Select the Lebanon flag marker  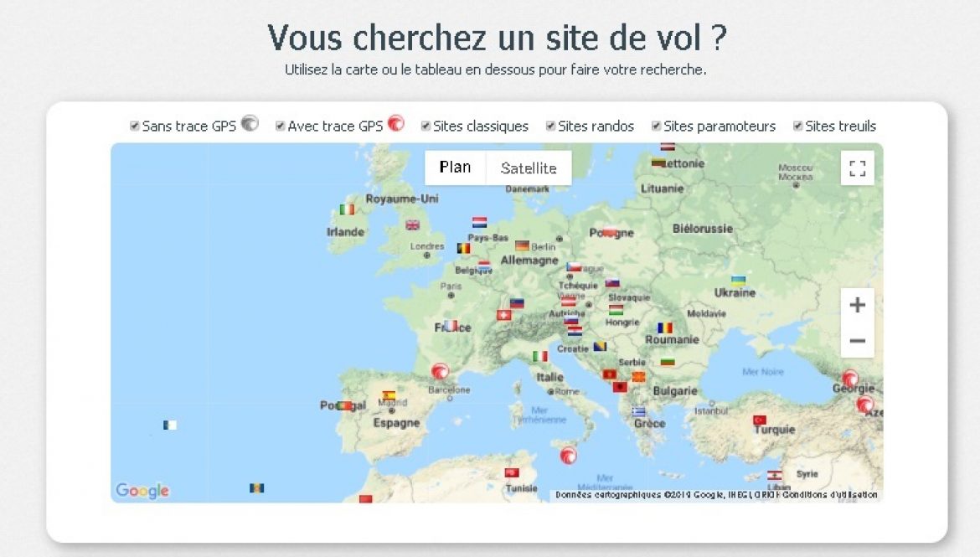click(x=775, y=475)
